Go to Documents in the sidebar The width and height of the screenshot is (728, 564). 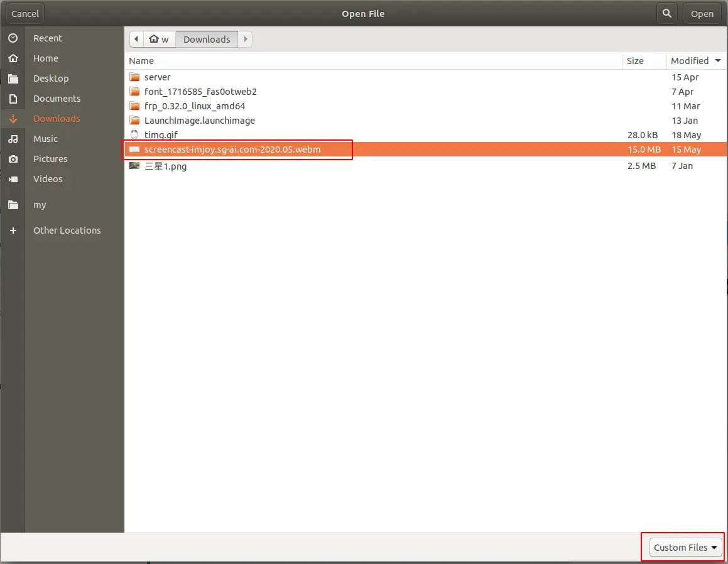pyautogui.click(x=57, y=99)
